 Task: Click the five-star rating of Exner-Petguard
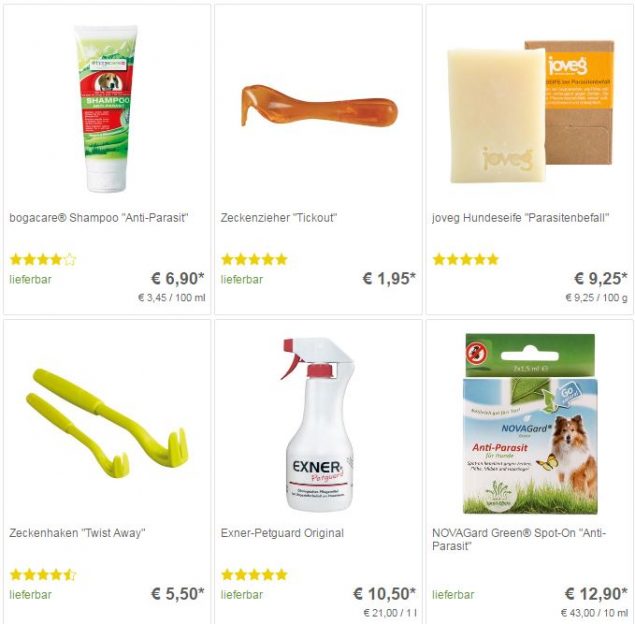(x=254, y=575)
